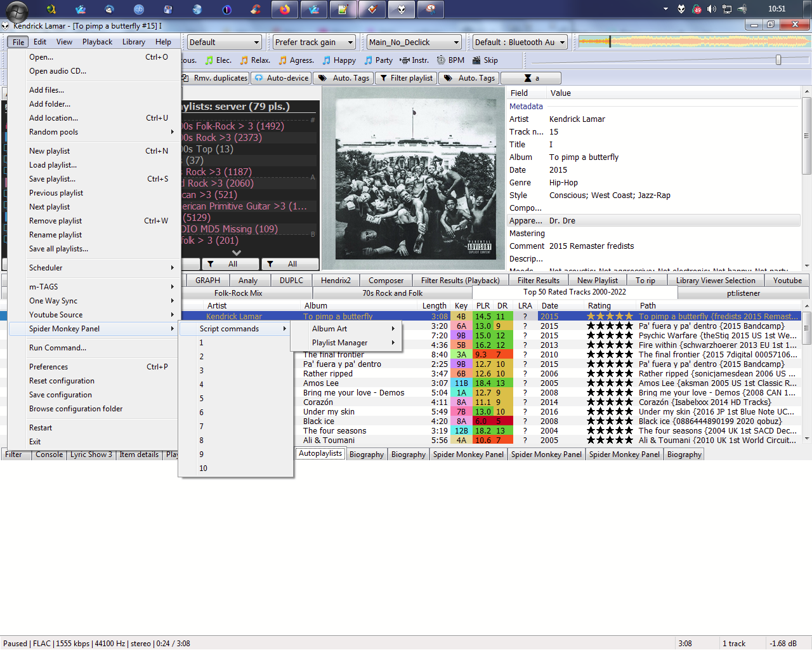Click the Party mood tag button

coord(378,60)
